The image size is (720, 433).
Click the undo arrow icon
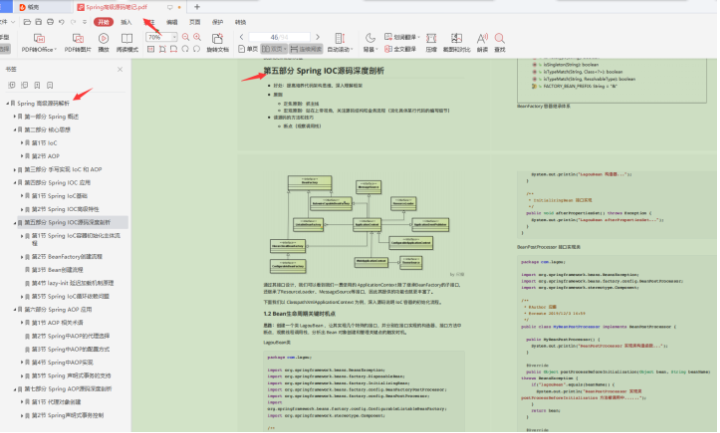point(62,22)
